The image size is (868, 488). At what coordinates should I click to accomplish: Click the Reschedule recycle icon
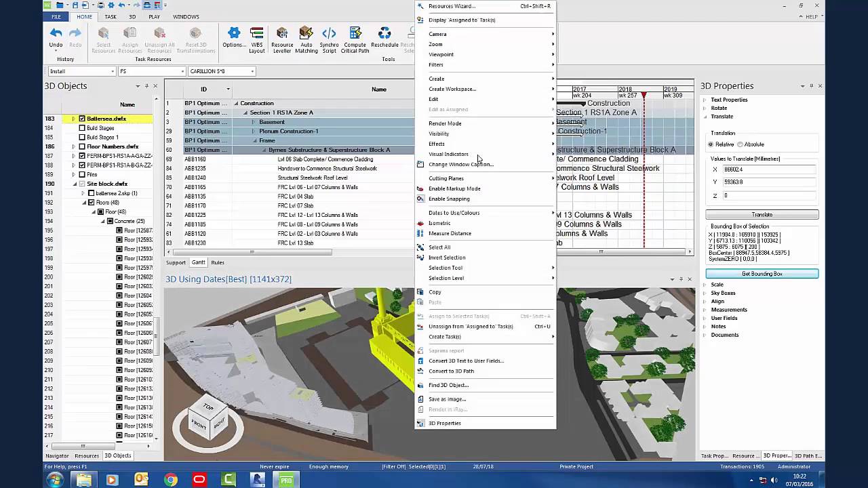click(x=384, y=33)
